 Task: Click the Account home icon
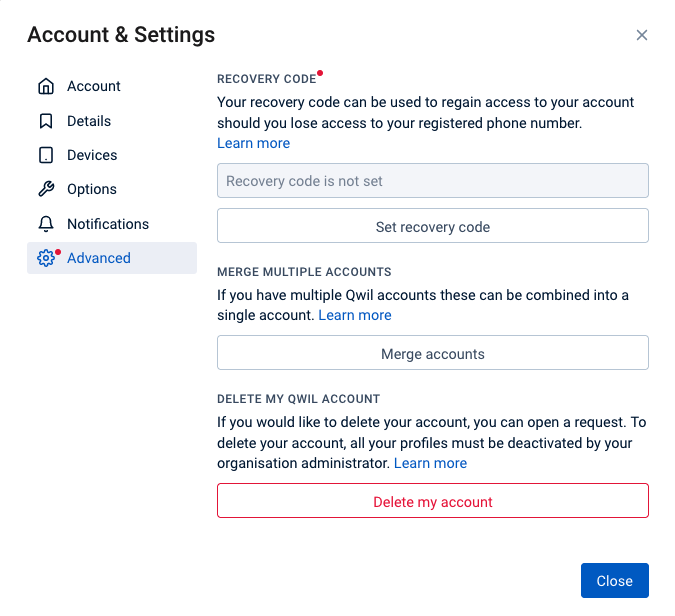(x=46, y=86)
